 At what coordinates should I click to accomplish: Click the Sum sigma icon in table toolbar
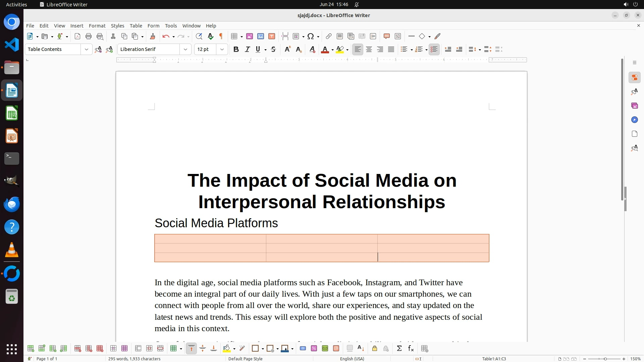point(399,349)
